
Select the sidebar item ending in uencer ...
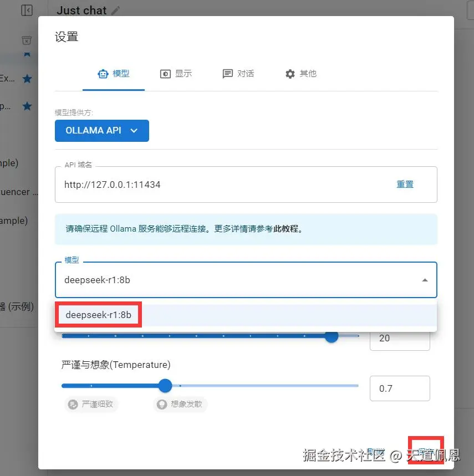pos(19,192)
